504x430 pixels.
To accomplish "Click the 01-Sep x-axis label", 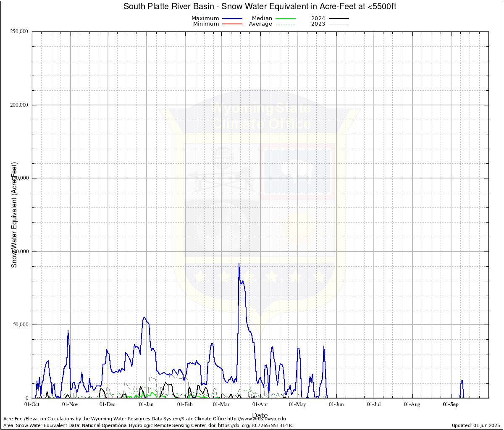I will click(451, 405).
